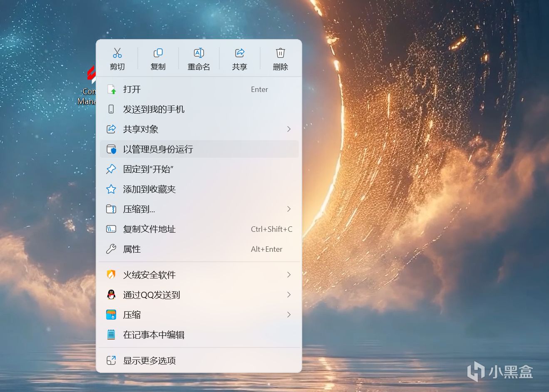The width and height of the screenshot is (549, 392).
Task: Click the Copy (复制) icon
Action: point(158,53)
